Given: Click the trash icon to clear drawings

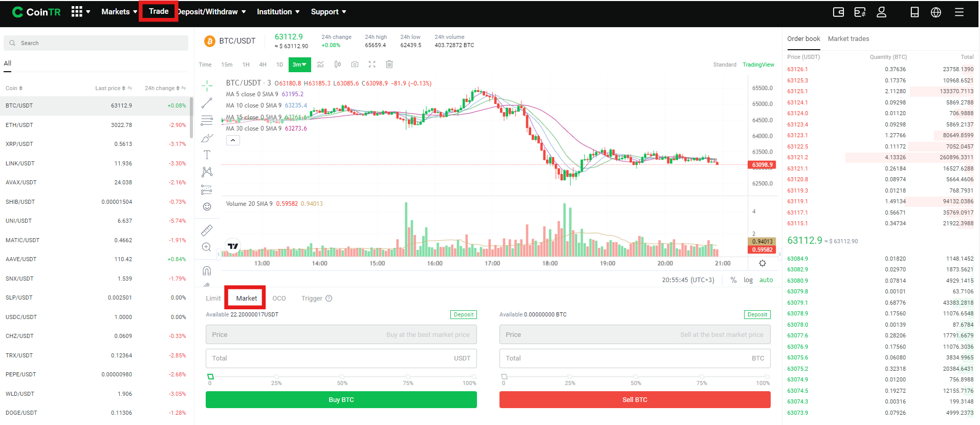Looking at the screenshot, I should (389, 65).
